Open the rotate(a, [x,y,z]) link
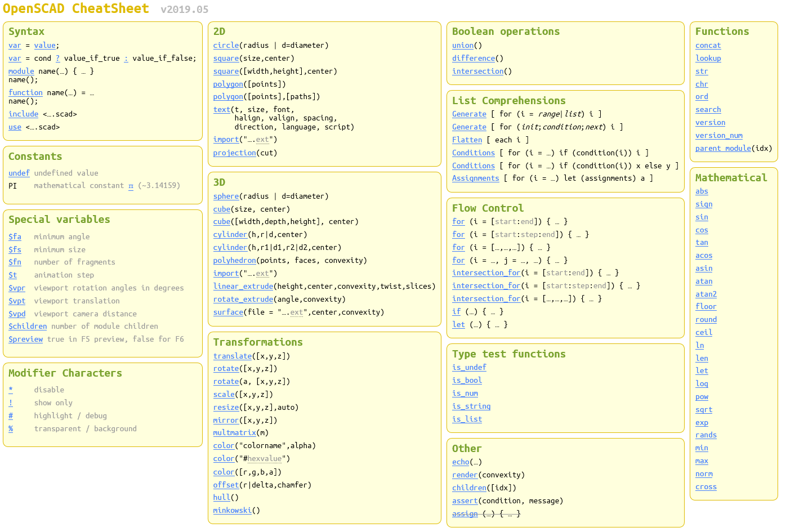 pos(226,382)
